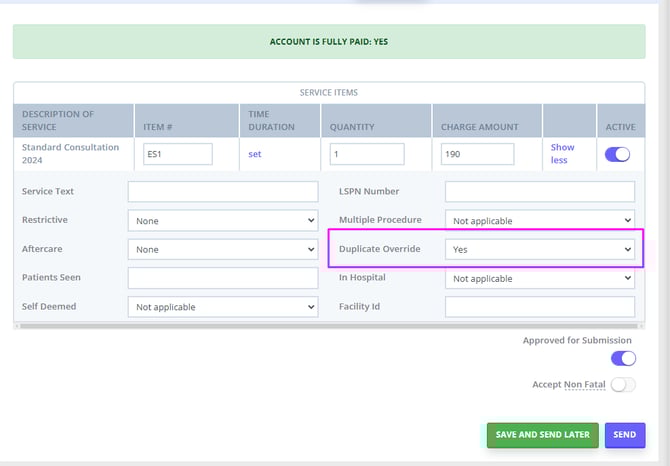Screen dimensions: 670x466
Task: Click the Patients Seen input field
Action: pos(223,278)
